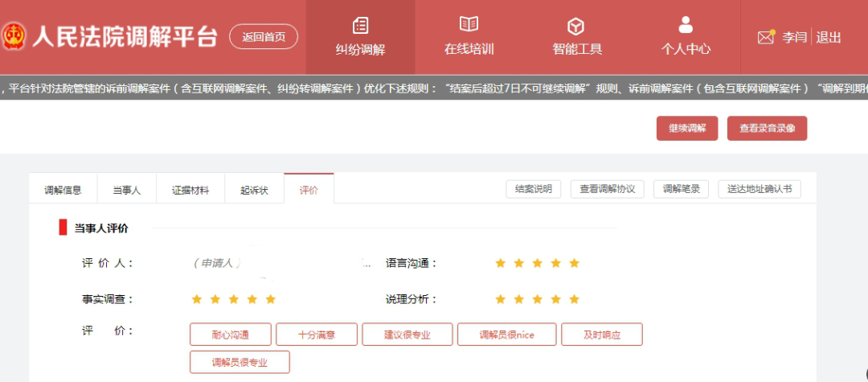Click the fifth star of 语言沟通 rating
This screenshot has width=868, height=382.
point(575,263)
